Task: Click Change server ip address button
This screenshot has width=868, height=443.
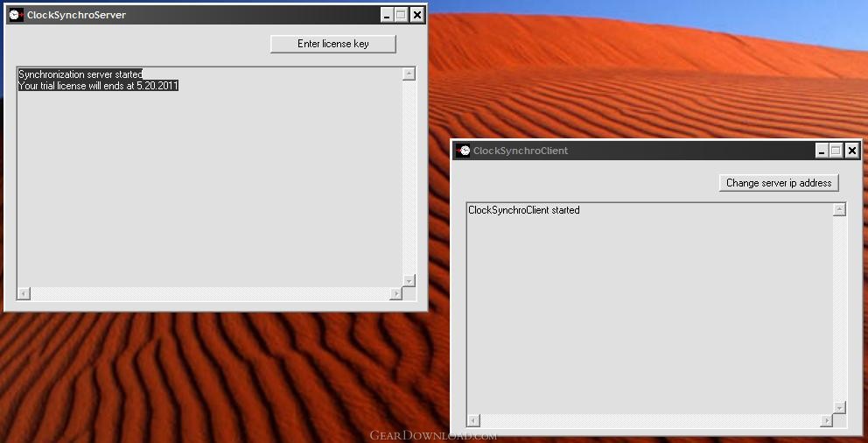Action: pyautogui.click(x=779, y=183)
